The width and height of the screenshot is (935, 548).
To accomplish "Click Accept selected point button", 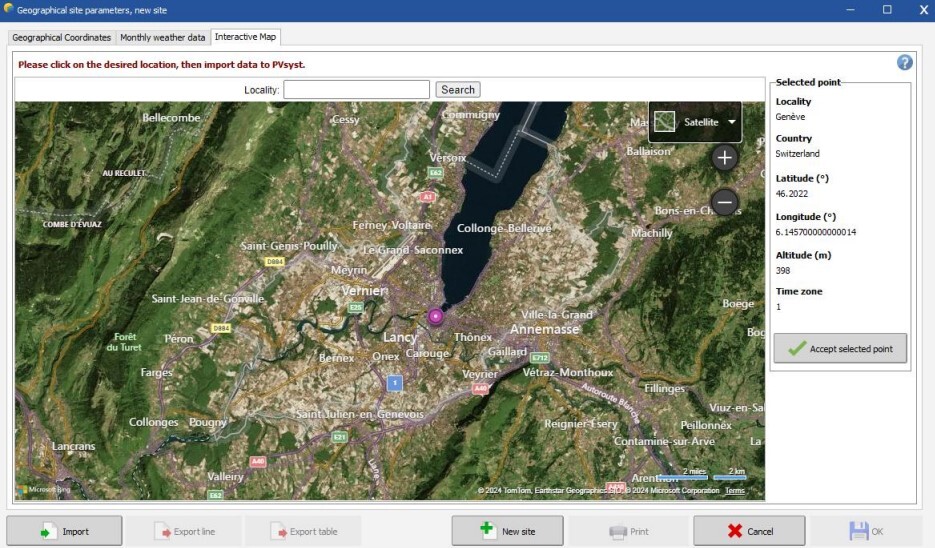I will coord(840,348).
